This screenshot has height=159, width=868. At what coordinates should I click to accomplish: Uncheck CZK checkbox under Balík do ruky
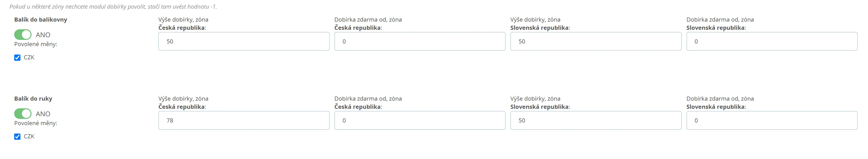pos(17,136)
